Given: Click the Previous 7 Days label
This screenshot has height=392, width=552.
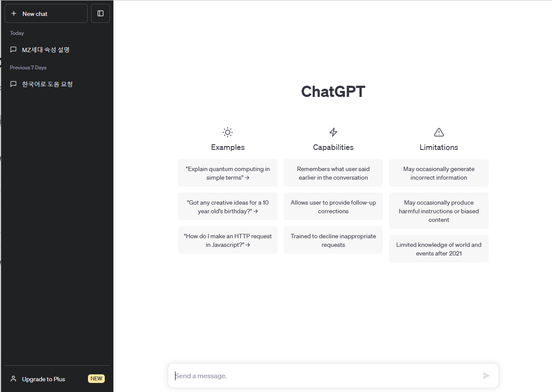Looking at the screenshot, I should coord(28,68).
